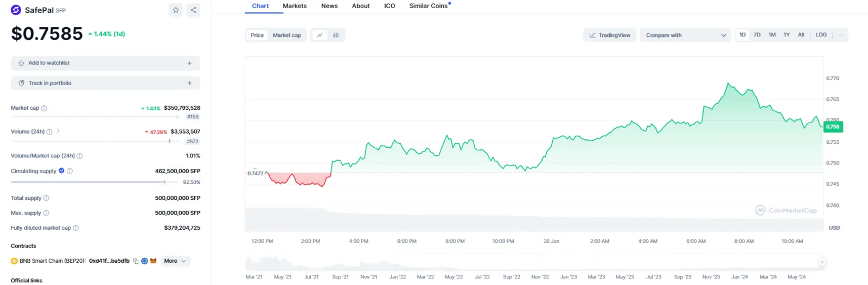This screenshot has height=285, width=868.
Task: Select the 1D time range
Action: [x=742, y=35]
